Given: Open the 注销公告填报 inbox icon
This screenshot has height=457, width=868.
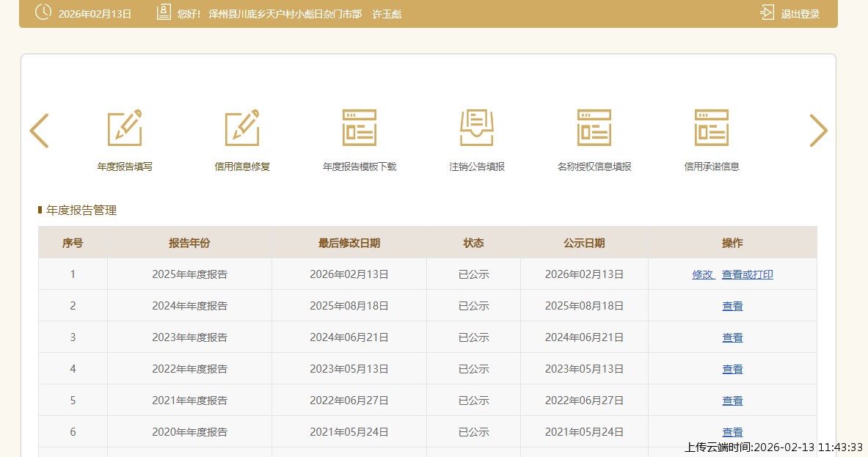Looking at the screenshot, I should 477,128.
